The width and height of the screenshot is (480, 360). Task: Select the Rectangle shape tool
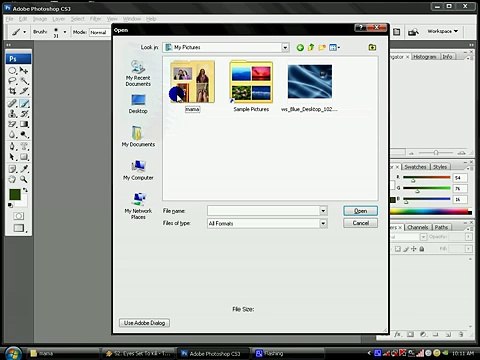click(x=24, y=157)
